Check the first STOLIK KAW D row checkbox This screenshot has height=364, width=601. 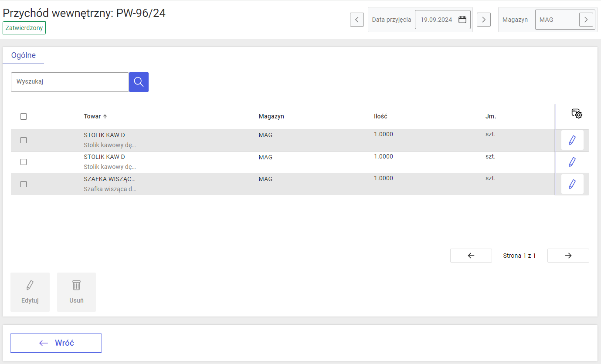pos(24,140)
